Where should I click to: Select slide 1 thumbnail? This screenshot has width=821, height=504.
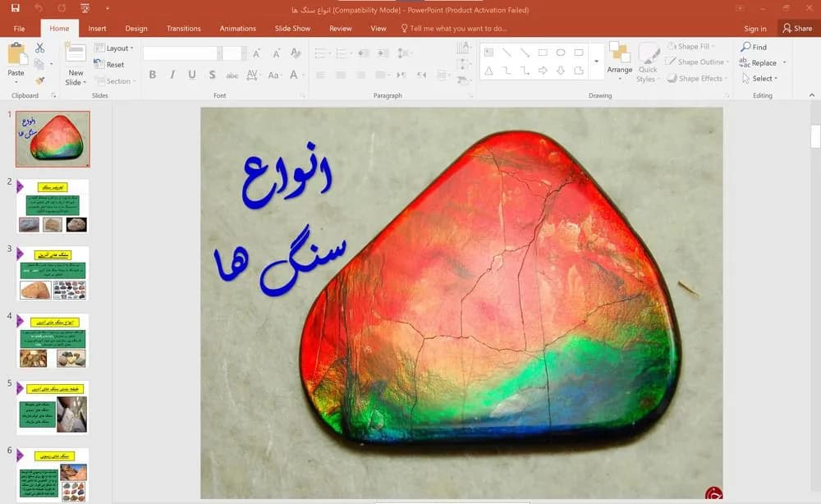(x=53, y=139)
